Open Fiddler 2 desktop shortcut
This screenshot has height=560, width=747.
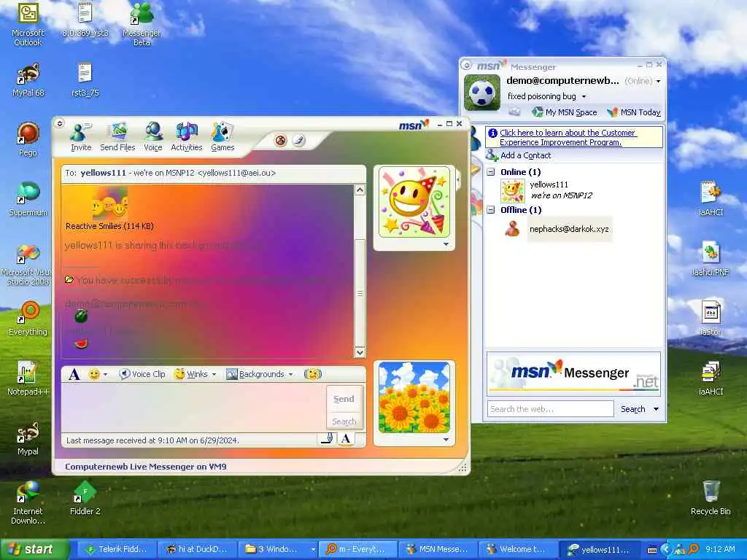coord(85,498)
